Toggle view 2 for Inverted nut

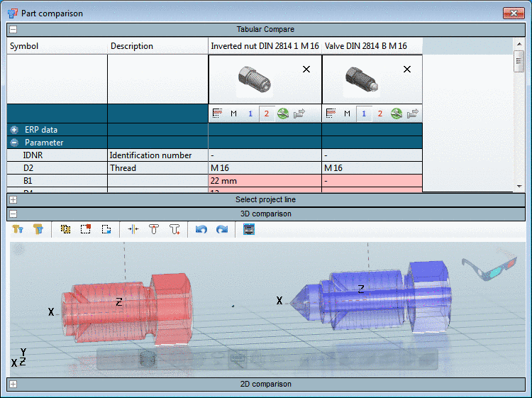267,114
